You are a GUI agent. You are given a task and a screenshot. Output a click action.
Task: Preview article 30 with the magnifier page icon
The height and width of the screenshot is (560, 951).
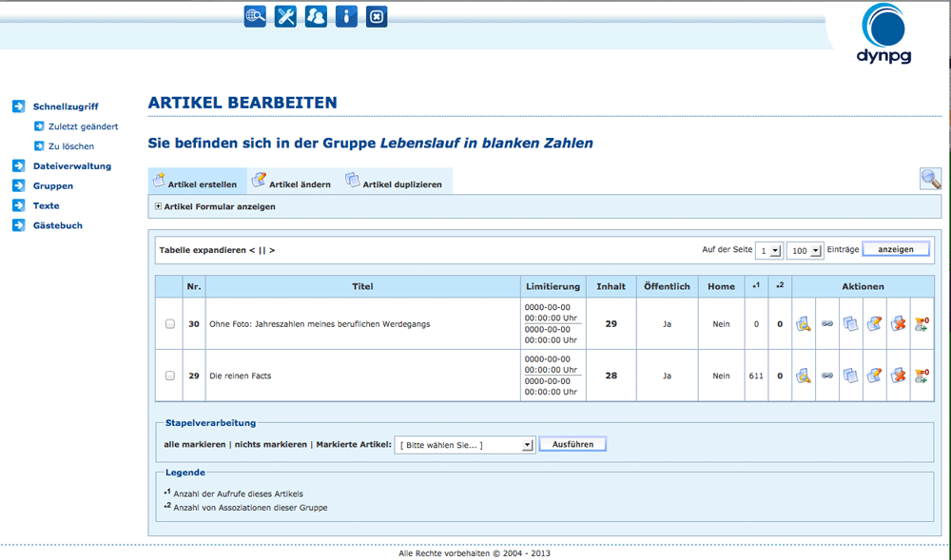click(804, 324)
